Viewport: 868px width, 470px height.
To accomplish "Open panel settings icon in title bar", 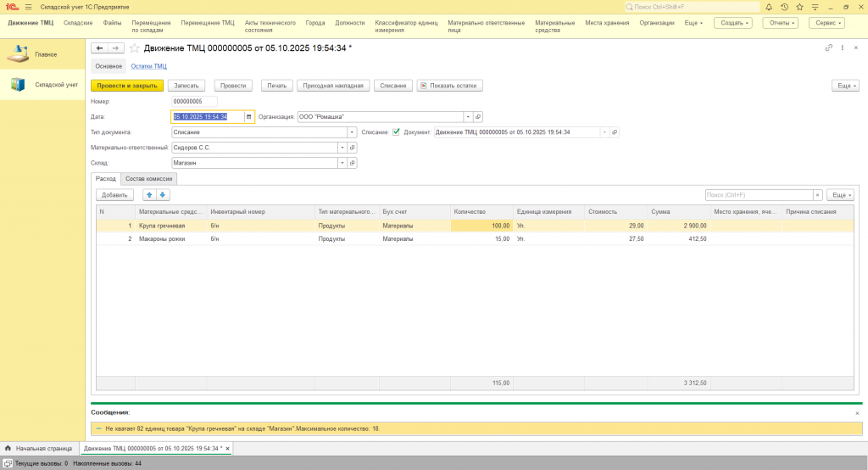I will pos(815,7).
